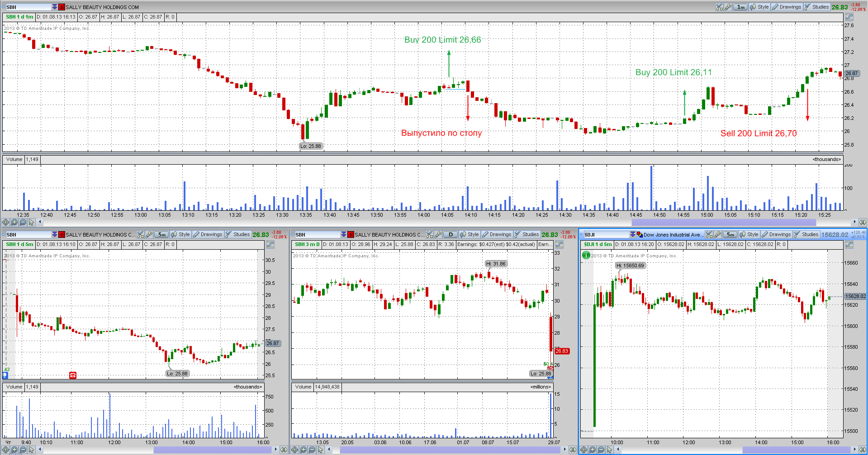Click zoom in magnifier under the top chart
The height and width of the screenshot is (455, 868).
(14, 222)
